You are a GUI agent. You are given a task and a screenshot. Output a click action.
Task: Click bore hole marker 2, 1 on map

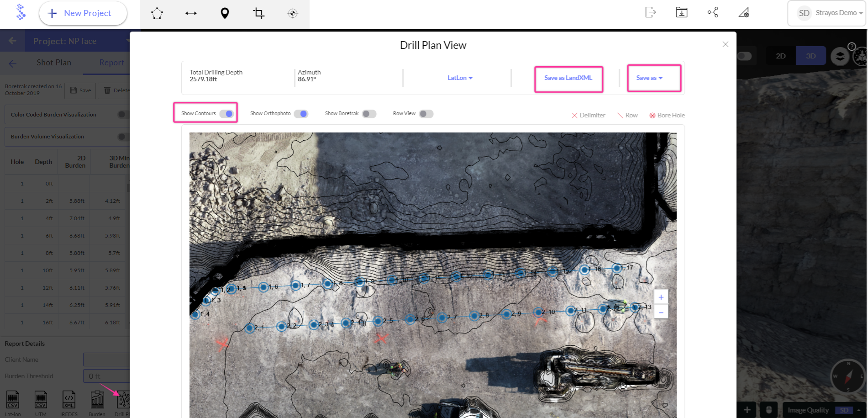[x=249, y=328]
